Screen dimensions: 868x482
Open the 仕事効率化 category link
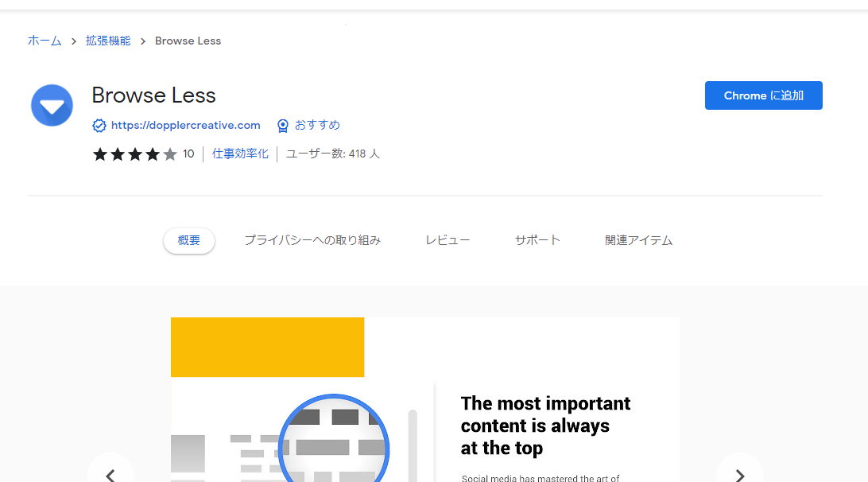(x=240, y=154)
